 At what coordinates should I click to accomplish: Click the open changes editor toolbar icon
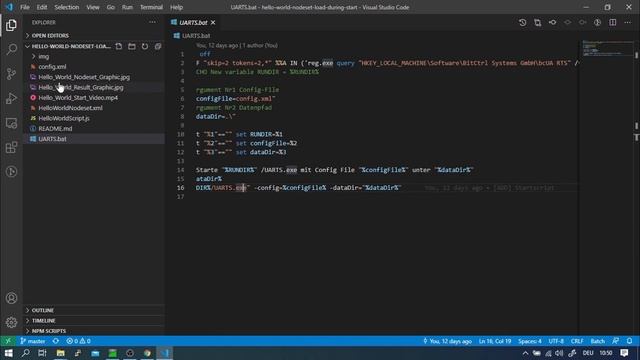[x=538, y=22]
